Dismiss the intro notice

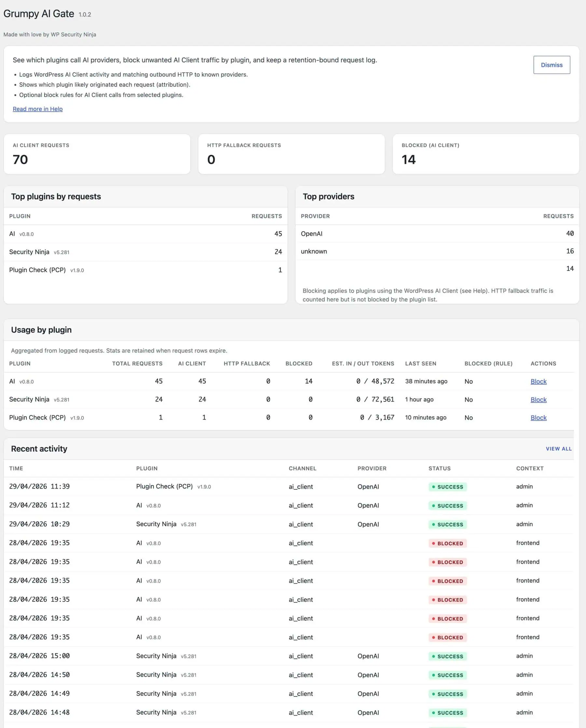551,65
